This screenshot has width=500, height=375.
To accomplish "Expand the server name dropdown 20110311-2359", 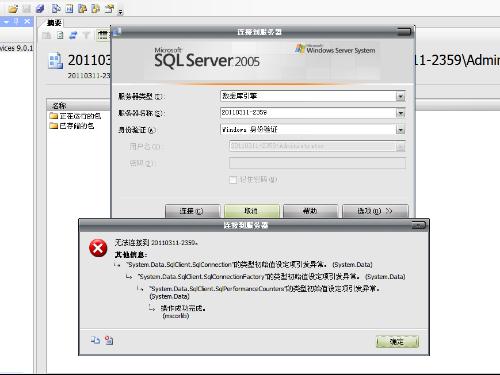I will pyautogui.click(x=400, y=113).
